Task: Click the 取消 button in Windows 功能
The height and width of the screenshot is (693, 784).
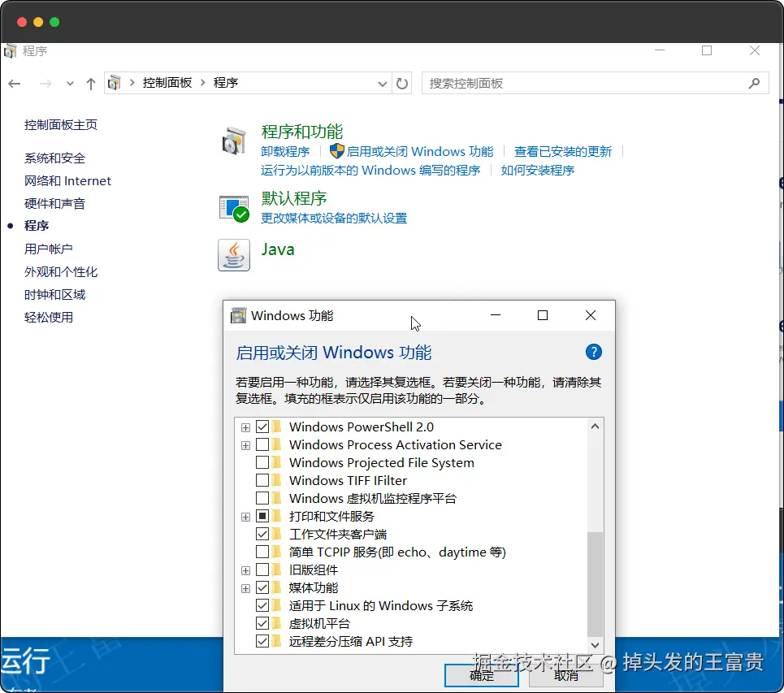Action: point(566,675)
